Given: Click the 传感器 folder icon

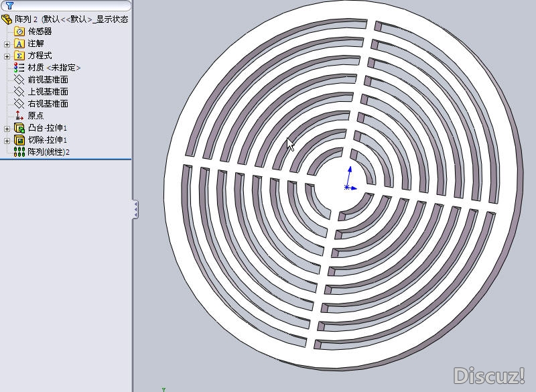Looking at the screenshot, I should [19, 31].
